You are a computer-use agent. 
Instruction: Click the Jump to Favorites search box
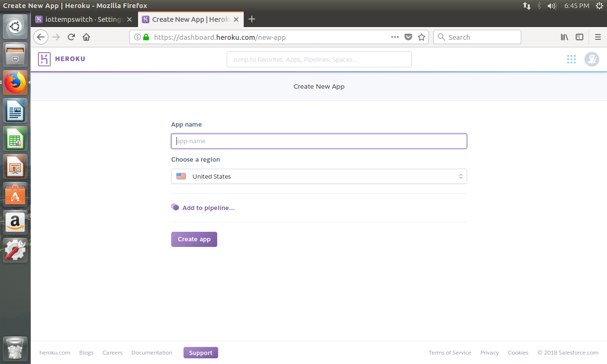319,59
